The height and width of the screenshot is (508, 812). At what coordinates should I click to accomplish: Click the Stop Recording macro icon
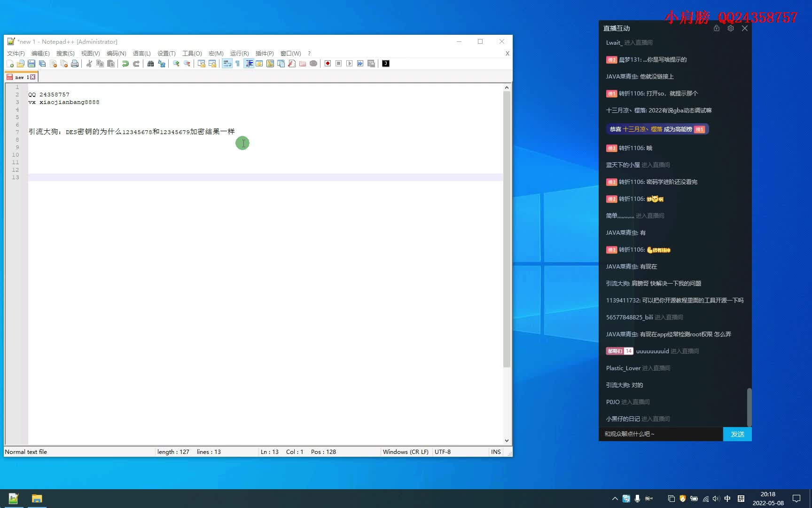pyautogui.click(x=338, y=63)
